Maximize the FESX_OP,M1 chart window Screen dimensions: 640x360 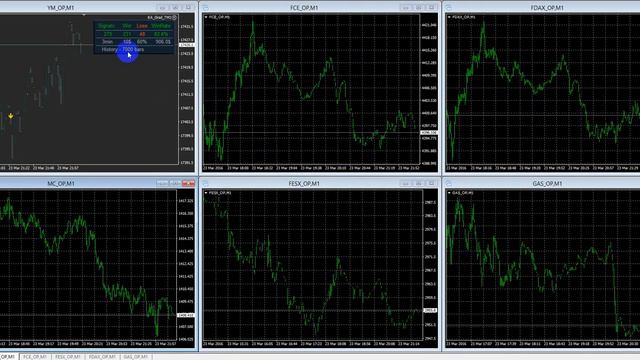point(418,184)
